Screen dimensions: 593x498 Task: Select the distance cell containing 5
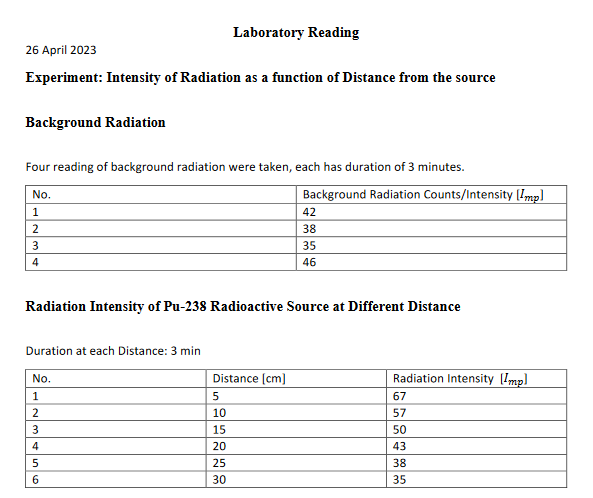pyautogui.click(x=296, y=396)
